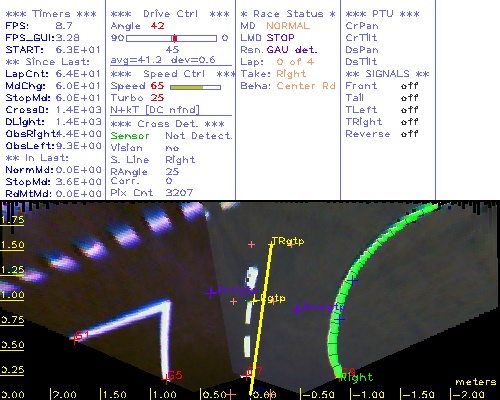Screen dimensions: 500x400
Task: Click the red G5 marker cross
Action: [x=166, y=379]
